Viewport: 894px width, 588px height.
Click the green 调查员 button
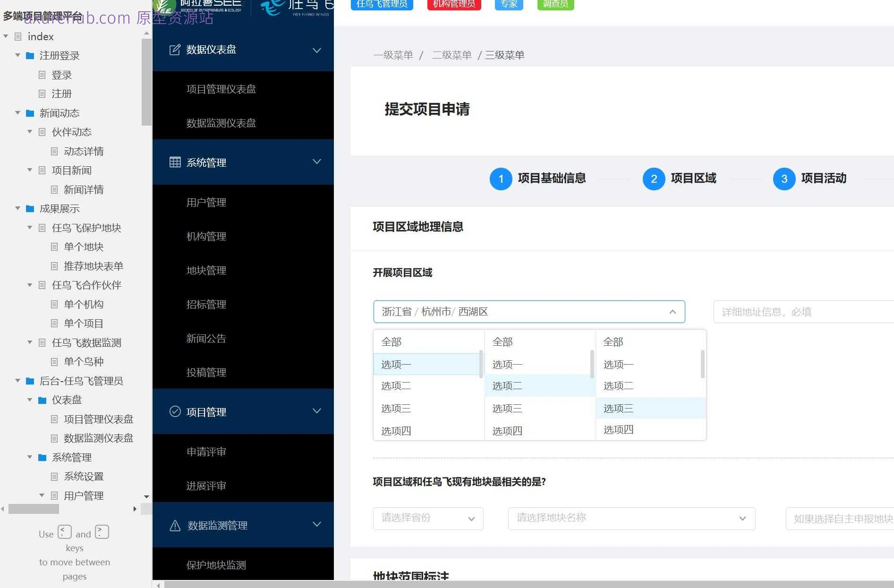coord(555,4)
